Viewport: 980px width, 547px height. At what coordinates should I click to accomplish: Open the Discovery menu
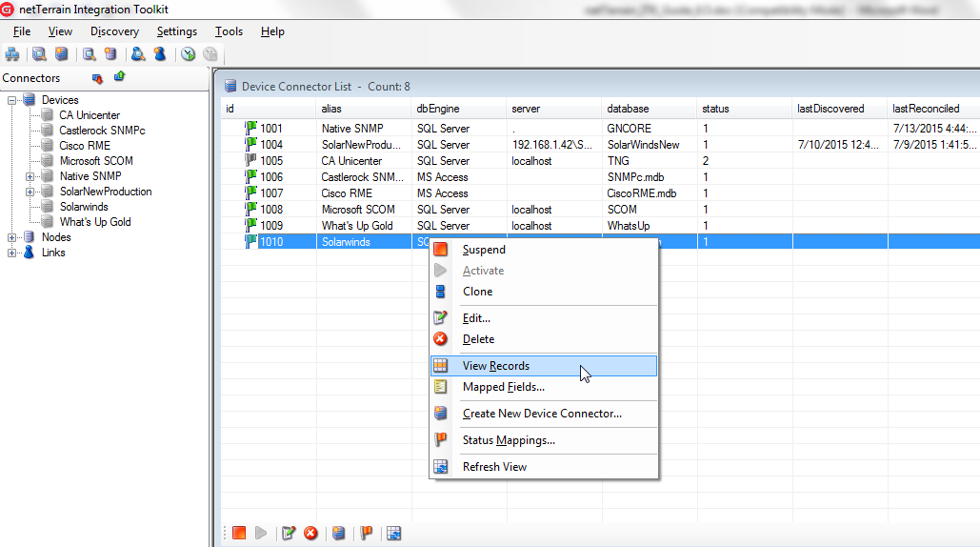coord(114,31)
